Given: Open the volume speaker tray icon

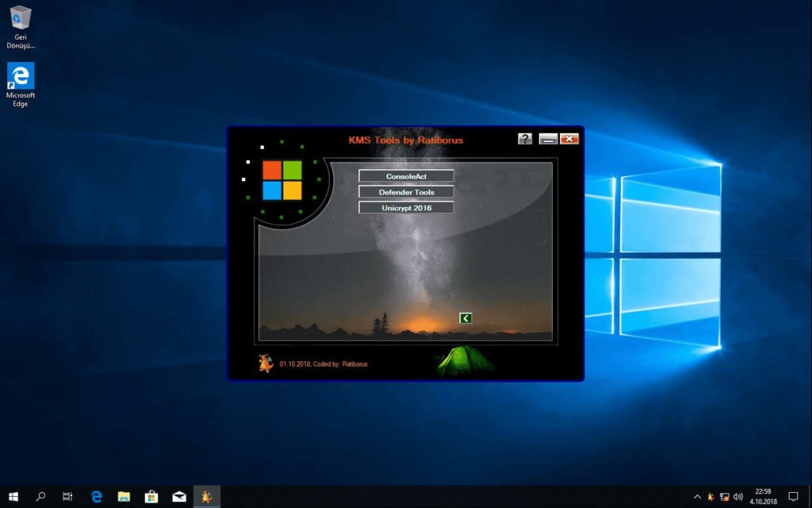Looking at the screenshot, I should pos(738,497).
